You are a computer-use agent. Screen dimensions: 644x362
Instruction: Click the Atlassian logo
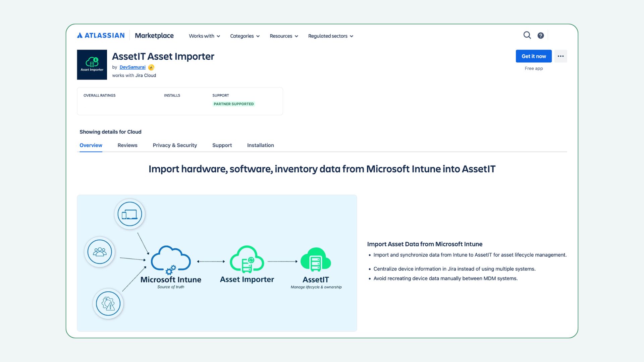tap(101, 36)
